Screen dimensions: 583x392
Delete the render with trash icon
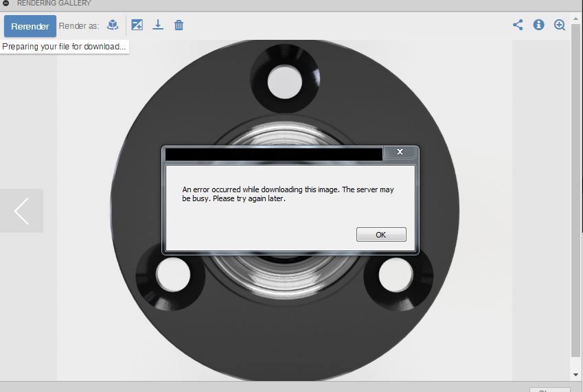179,25
